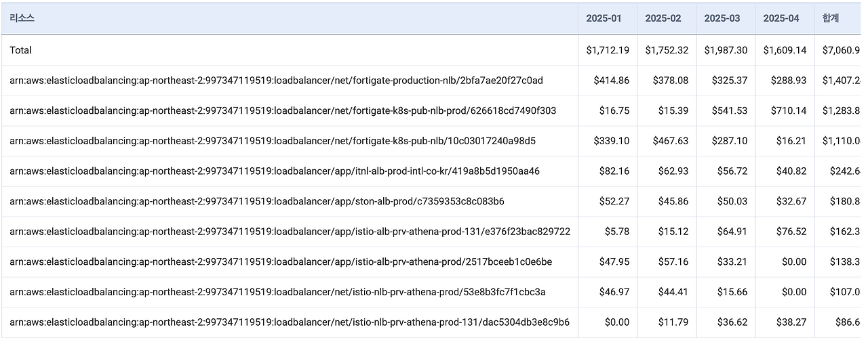Click Total cost $1,987.30 for 2025-03

tap(726, 50)
